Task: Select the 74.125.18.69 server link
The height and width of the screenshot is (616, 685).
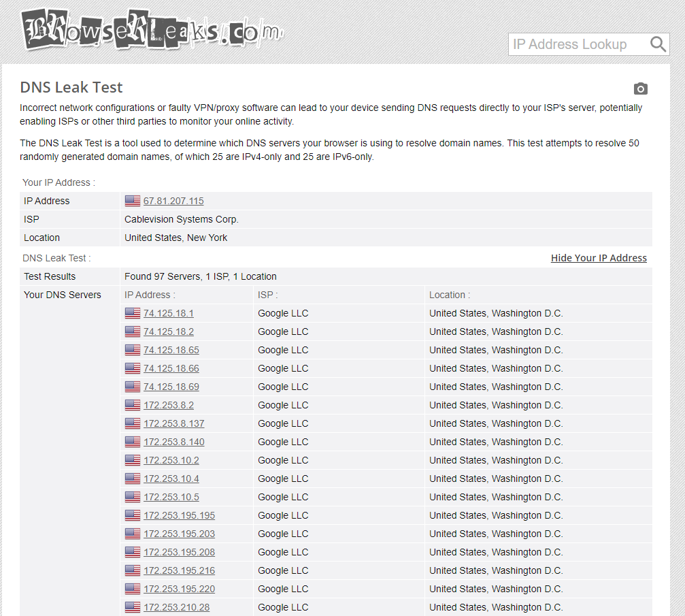Action: tap(171, 387)
